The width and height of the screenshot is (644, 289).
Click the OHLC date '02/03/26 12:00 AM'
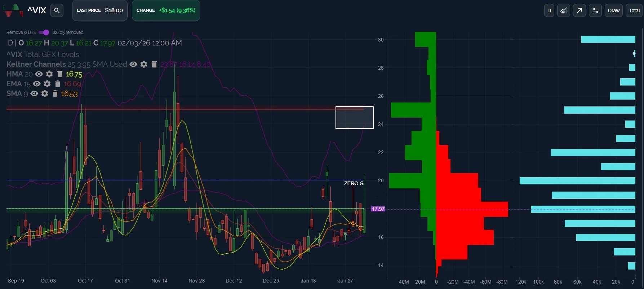(x=150, y=43)
